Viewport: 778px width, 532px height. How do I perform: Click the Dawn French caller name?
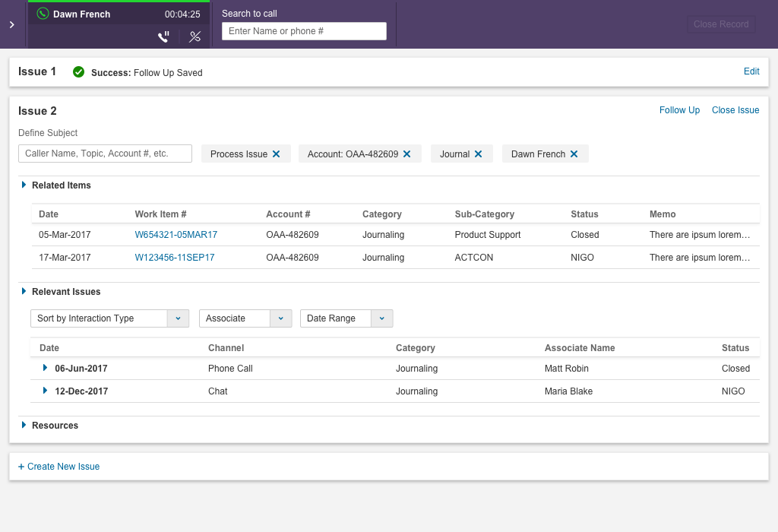[82, 14]
